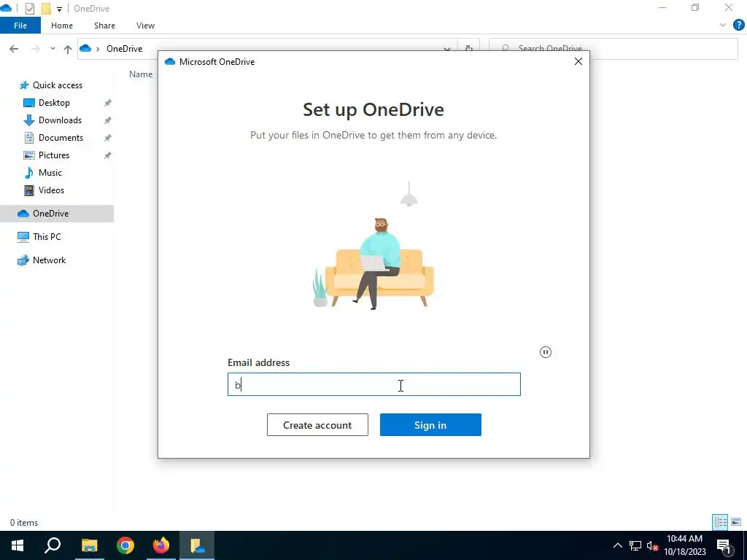747x560 pixels.
Task: Open the Home ribbon tab
Action: [62, 26]
